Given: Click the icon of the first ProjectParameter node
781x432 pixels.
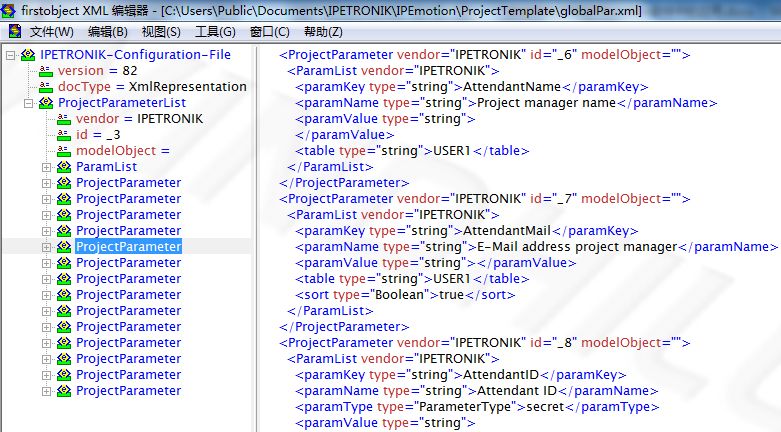Looking at the screenshot, I should (64, 183).
